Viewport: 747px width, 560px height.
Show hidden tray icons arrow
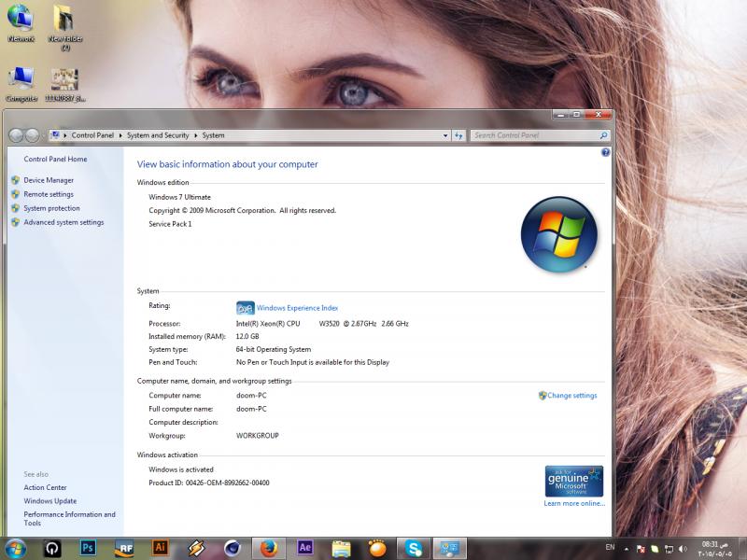[626, 549]
